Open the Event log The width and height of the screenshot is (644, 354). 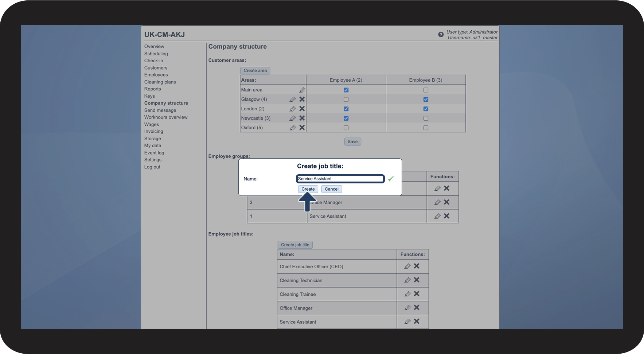point(154,153)
